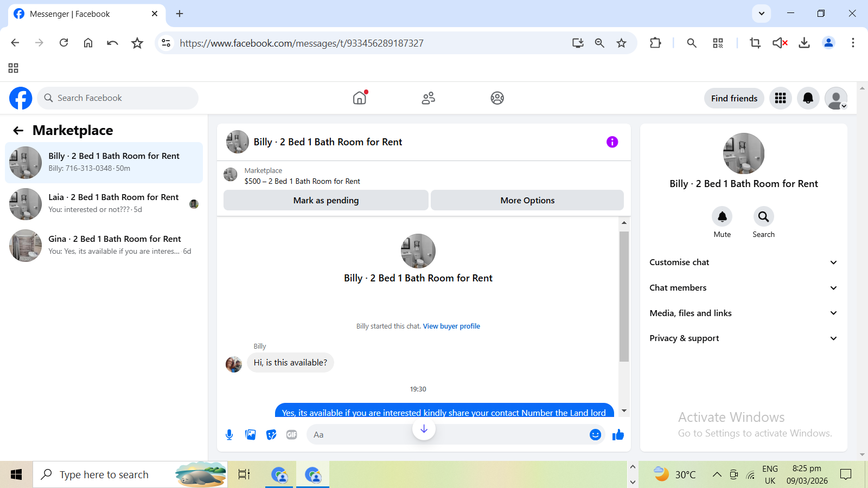868x488 pixels.
Task: Send a voice clip using microphone icon
Action: pyautogui.click(x=229, y=435)
